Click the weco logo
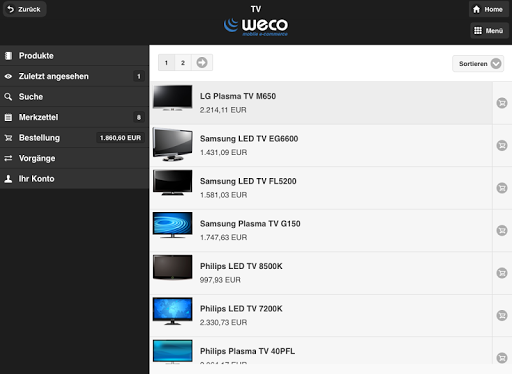 coord(256,26)
